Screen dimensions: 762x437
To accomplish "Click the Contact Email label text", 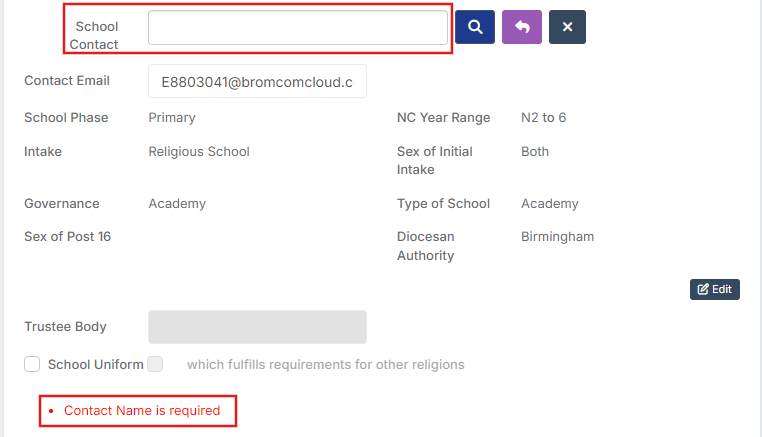I will [67, 81].
